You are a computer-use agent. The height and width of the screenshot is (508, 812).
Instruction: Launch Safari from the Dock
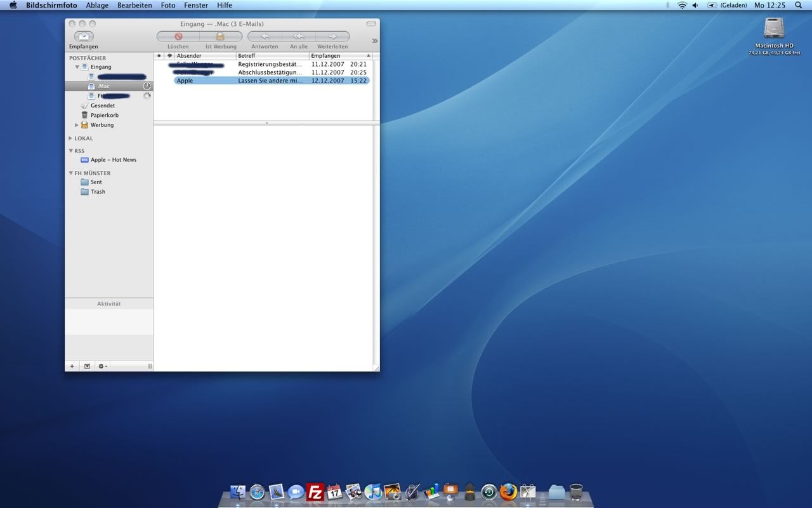[x=257, y=491]
